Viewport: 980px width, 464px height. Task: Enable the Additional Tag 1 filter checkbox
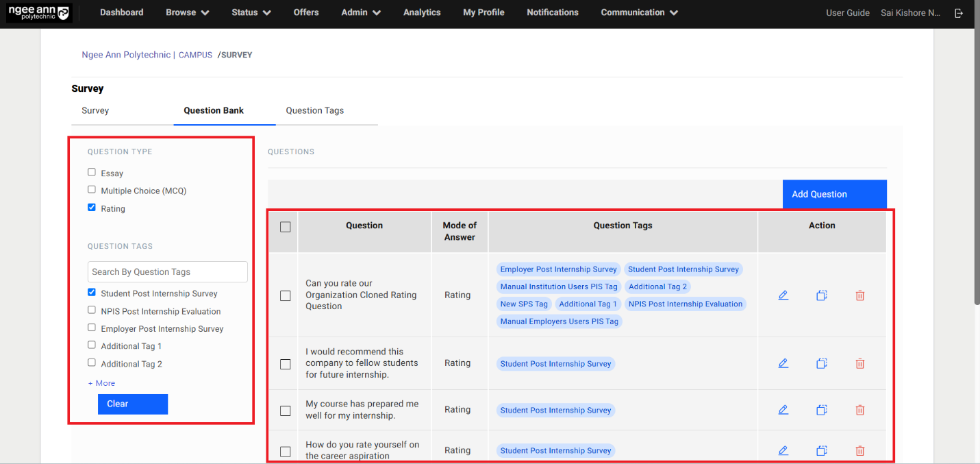tap(92, 345)
